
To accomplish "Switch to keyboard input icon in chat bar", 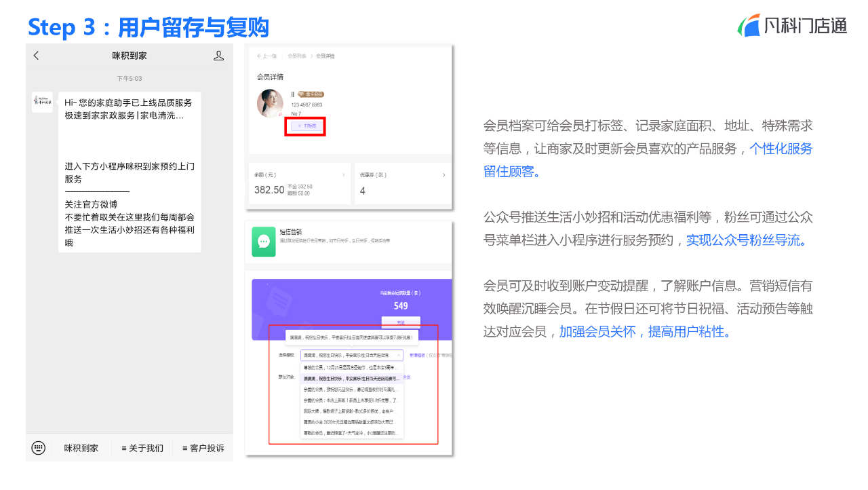I will 38,448.
